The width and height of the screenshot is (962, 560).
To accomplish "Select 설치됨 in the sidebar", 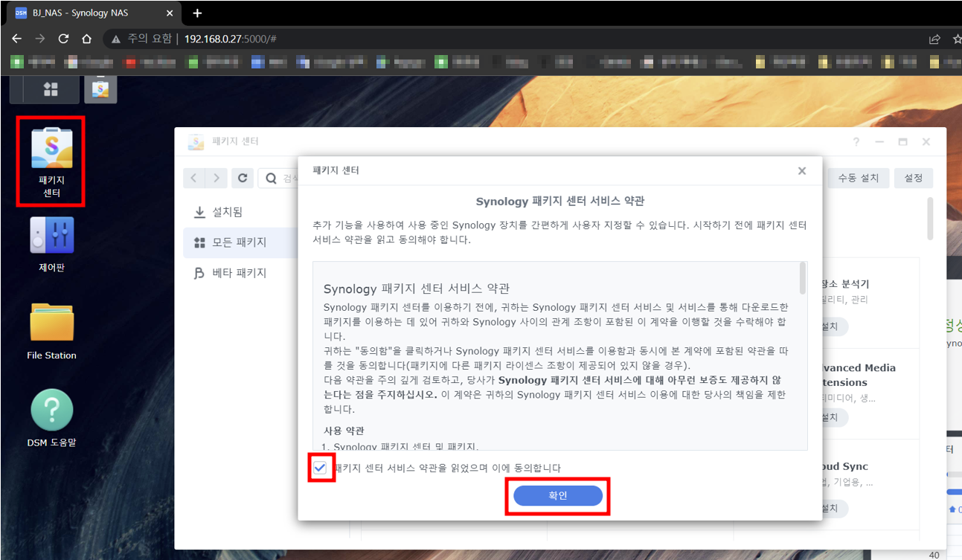I will coord(240,212).
